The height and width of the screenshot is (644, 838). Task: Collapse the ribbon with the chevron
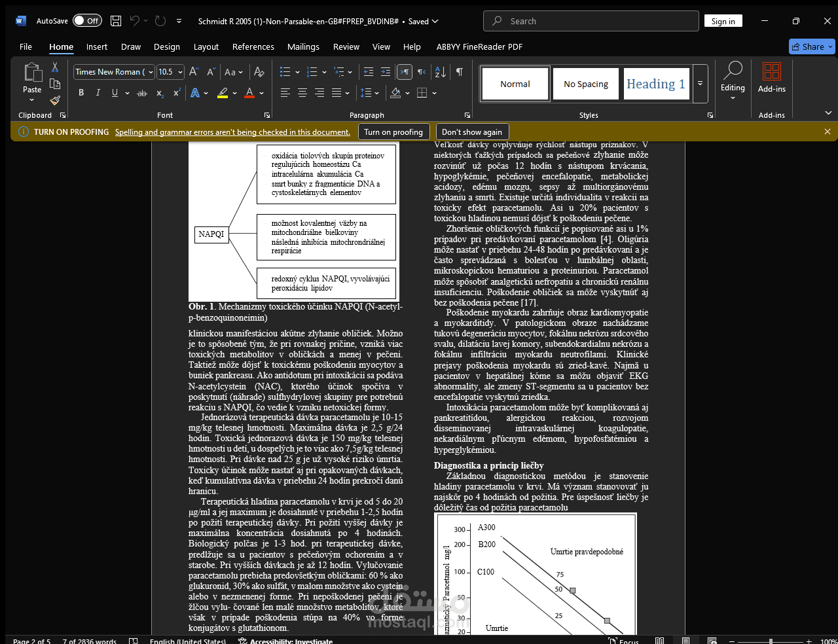[x=828, y=113]
